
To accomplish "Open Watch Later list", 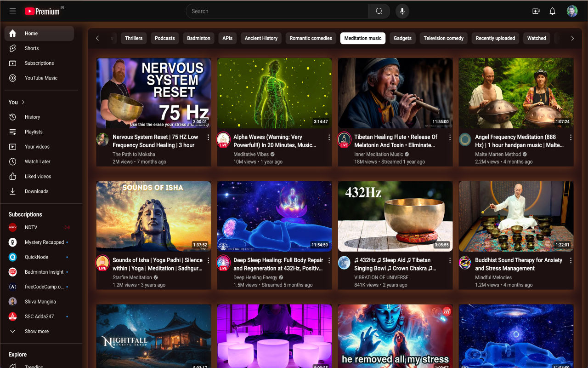I will click(x=39, y=161).
